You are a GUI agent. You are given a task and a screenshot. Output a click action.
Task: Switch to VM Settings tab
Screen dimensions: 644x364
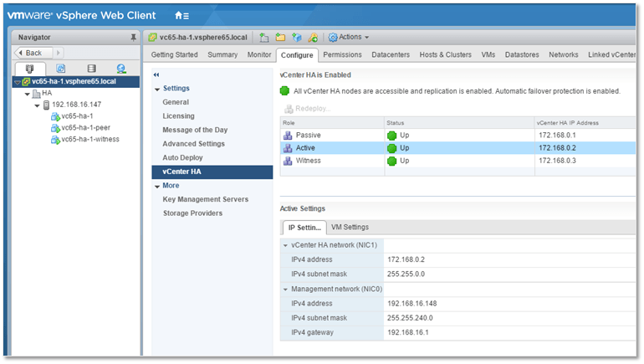pos(350,228)
